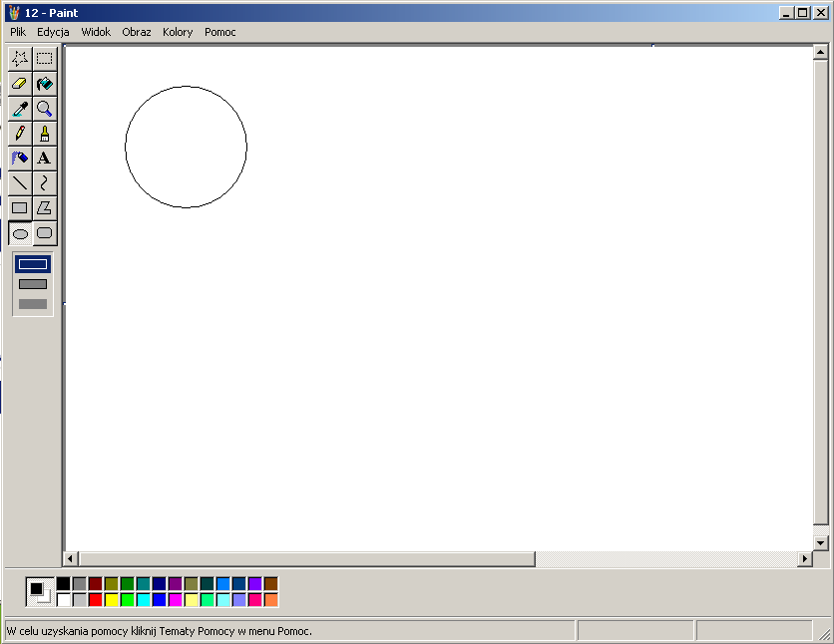Set outline with fill shape style

33,284
